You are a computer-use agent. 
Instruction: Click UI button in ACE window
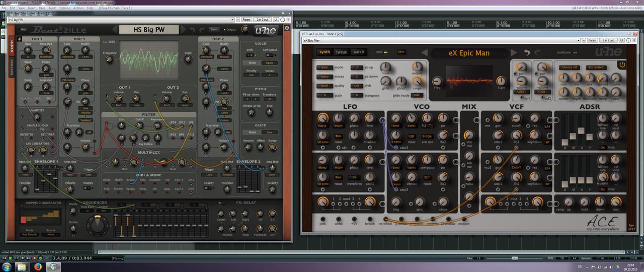point(621,40)
